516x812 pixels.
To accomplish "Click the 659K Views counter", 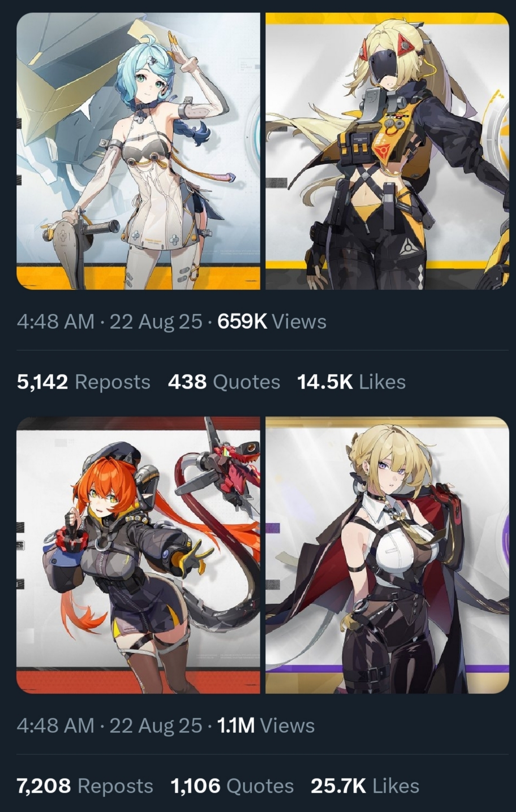I will (x=272, y=321).
